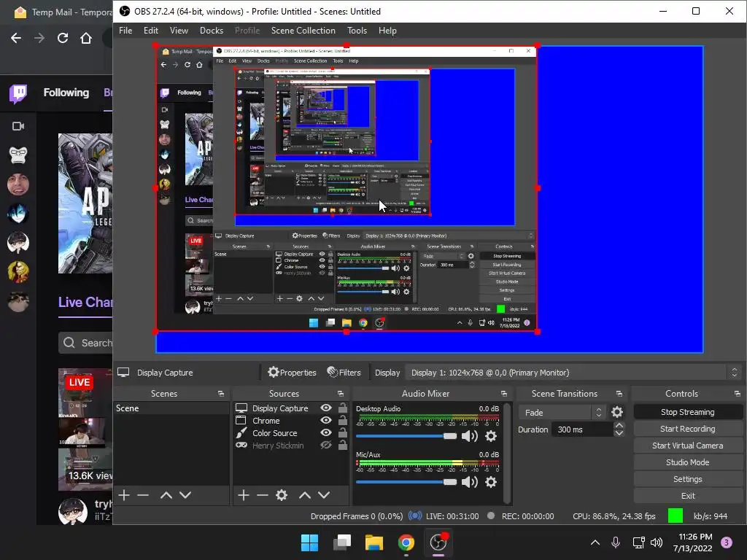Adjust Desktop Audio volume slider
This screenshot has width=747, height=560.
coord(406,436)
